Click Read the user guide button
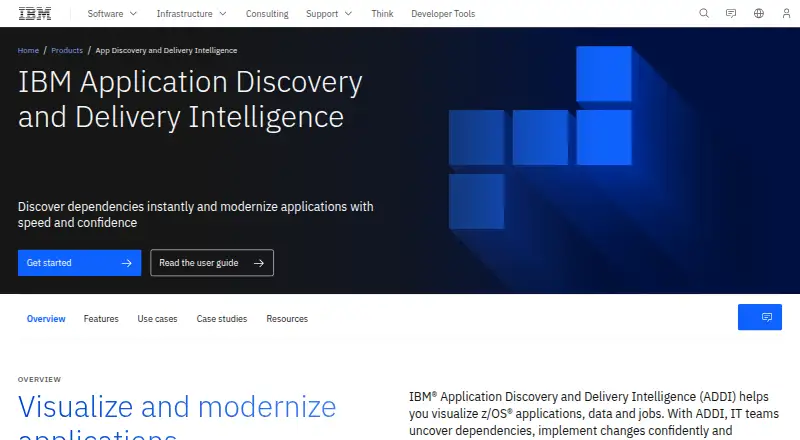 pyautogui.click(x=212, y=263)
